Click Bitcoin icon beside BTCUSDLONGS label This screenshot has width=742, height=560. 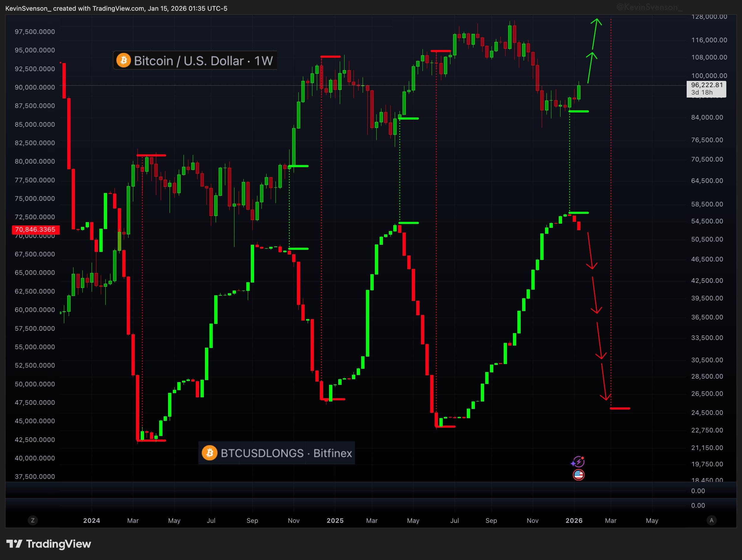coord(209,453)
